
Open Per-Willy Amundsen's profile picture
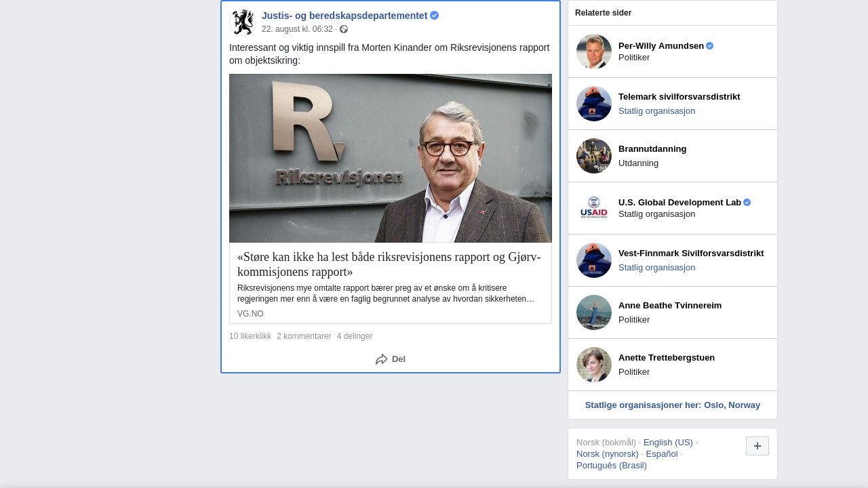(594, 52)
